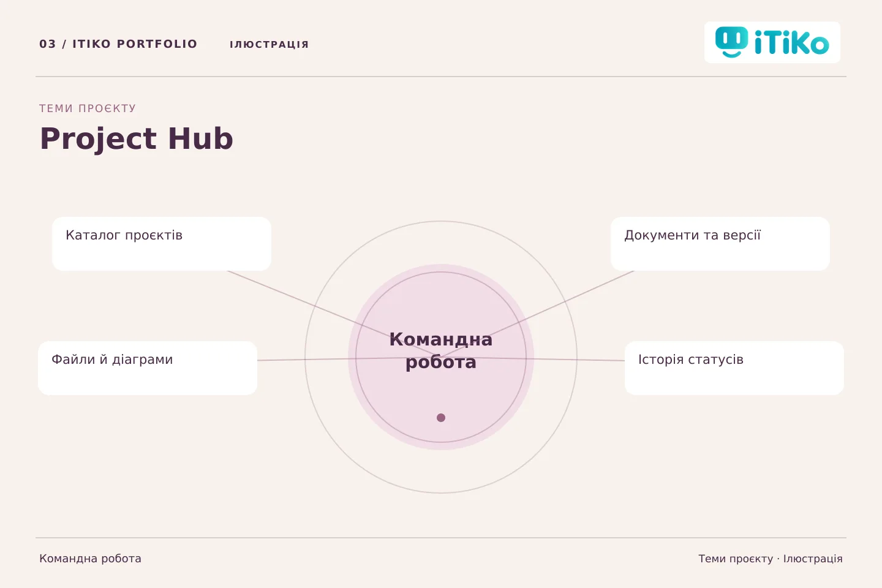Click the "03 / ITIKO PORTFOLIO" header text
The height and width of the screenshot is (588, 882).
pos(118,44)
